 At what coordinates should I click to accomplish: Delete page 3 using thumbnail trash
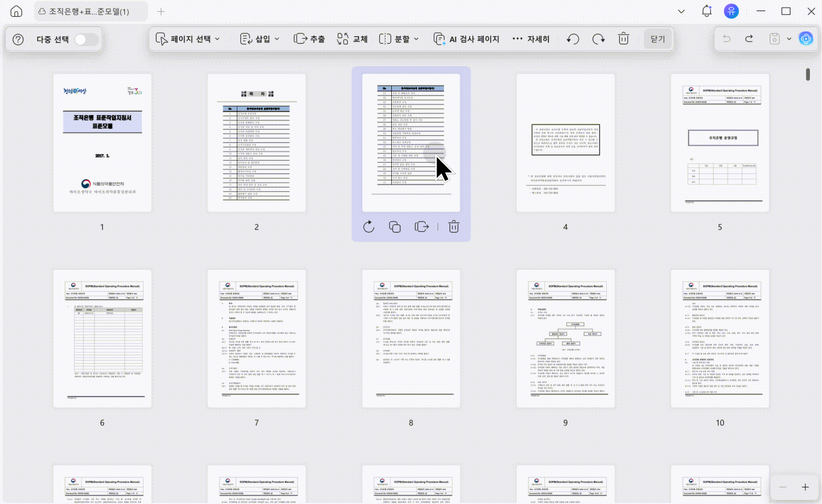point(453,227)
